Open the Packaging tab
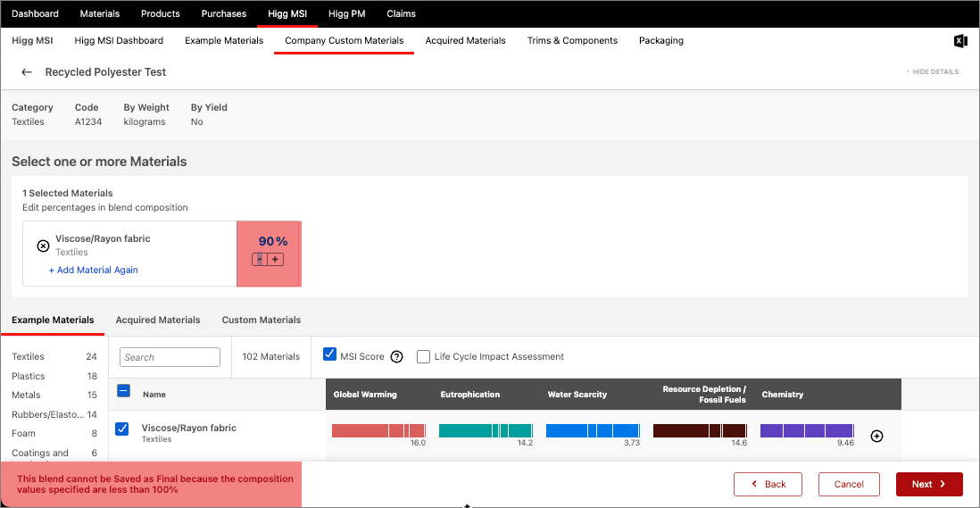This screenshot has width=980, height=508. point(661,40)
